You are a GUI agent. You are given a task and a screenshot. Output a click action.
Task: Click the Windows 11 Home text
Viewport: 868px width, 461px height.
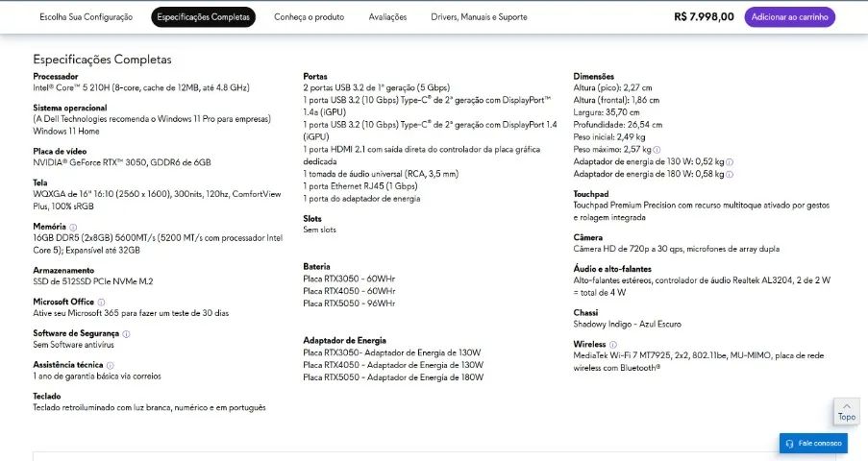66,132
